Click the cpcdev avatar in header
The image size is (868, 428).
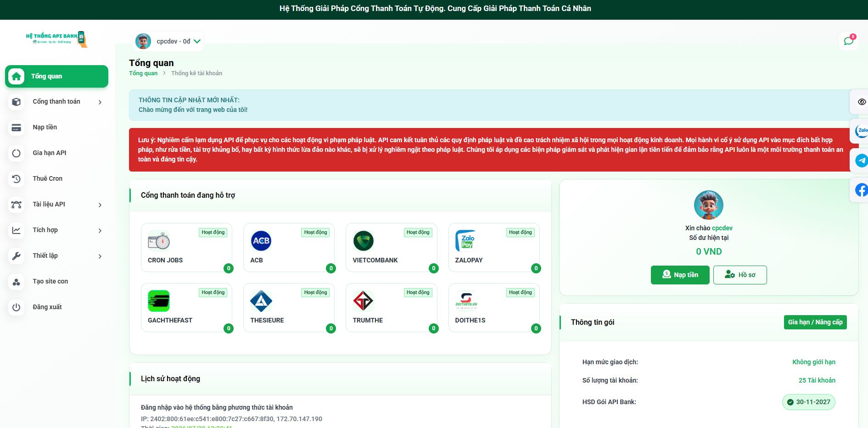[143, 41]
